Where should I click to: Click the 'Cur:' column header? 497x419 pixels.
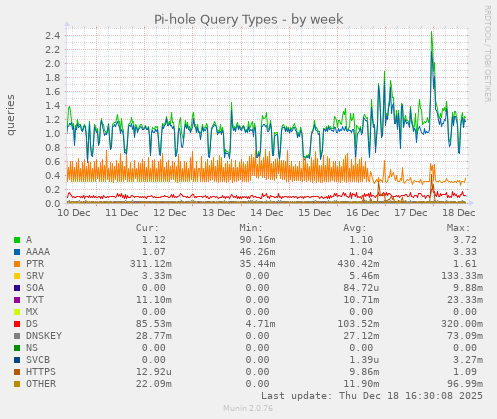pyautogui.click(x=147, y=228)
